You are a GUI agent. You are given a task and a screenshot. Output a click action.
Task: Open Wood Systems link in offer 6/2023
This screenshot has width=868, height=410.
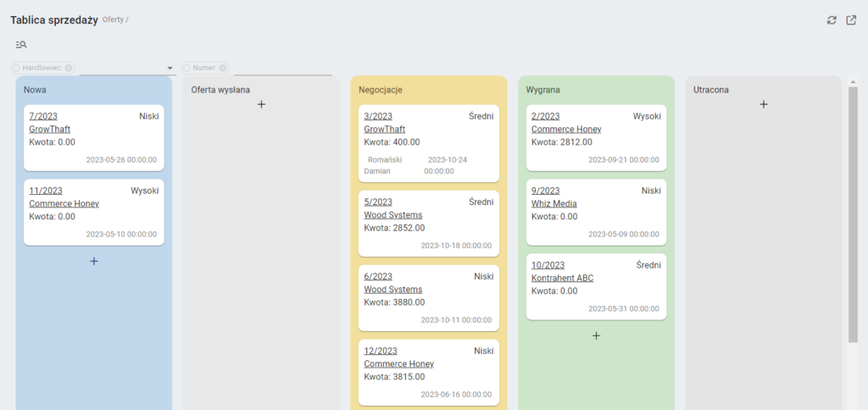point(393,290)
